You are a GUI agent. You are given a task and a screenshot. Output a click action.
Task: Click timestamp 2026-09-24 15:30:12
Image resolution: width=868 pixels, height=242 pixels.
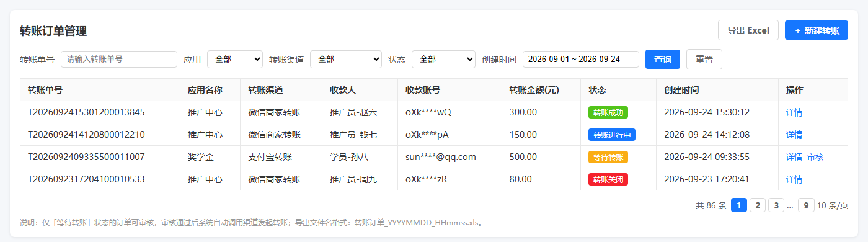tap(707, 112)
